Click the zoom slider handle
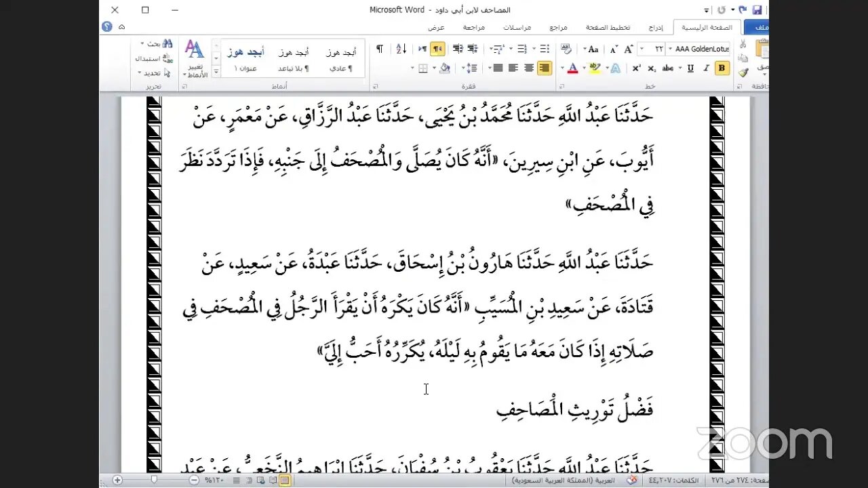This screenshot has height=488, width=868. [x=154, y=480]
